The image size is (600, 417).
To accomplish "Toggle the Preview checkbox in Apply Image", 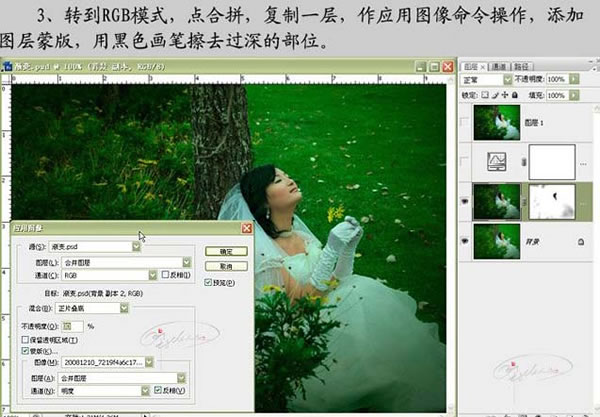I will pyautogui.click(x=208, y=283).
